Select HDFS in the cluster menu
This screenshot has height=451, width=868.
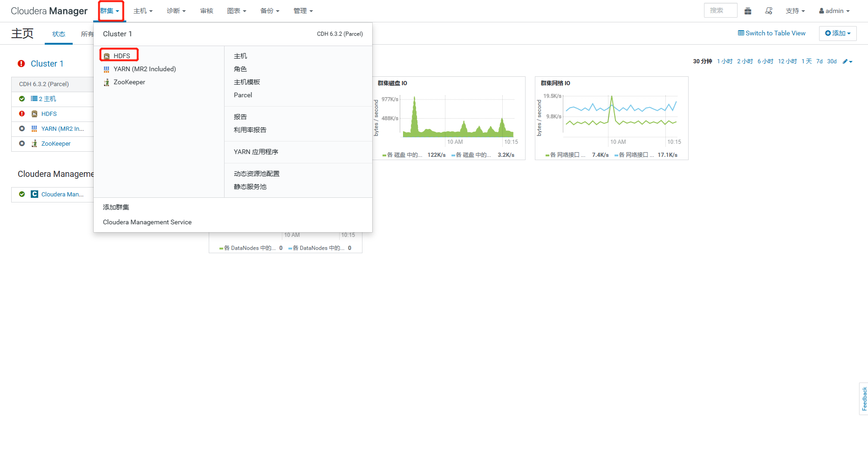(122, 56)
